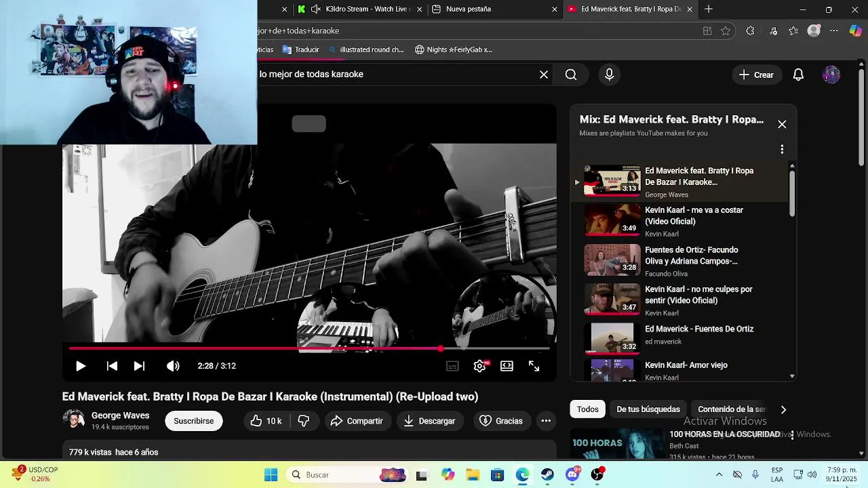Image resolution: width=868 pixels, height=488 pixels.
Task: Clear the YouTube search box
Action: click(544, 75)
